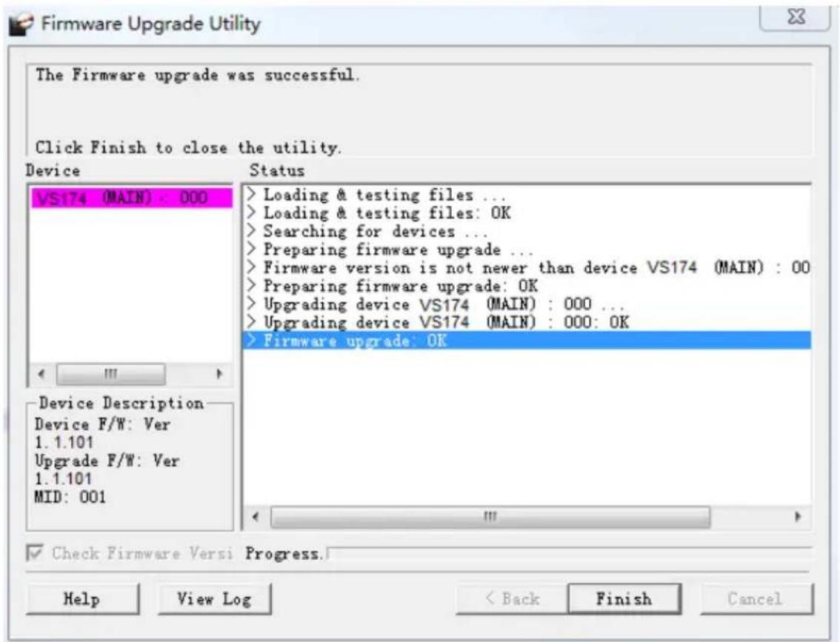Viewport: 840px width, 642px height.
Task: Close the Firmware Upgrade Utility window
Action: pos(796,17)
